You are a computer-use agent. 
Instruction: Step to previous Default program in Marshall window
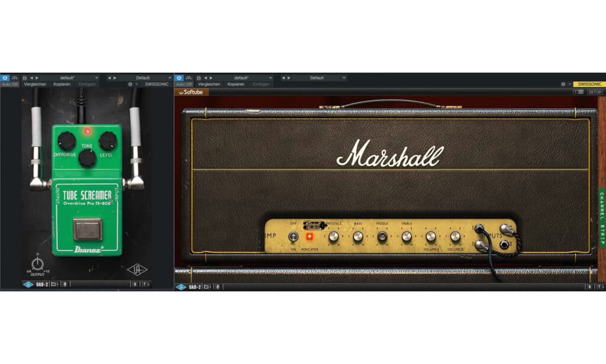tap(283, 78)
